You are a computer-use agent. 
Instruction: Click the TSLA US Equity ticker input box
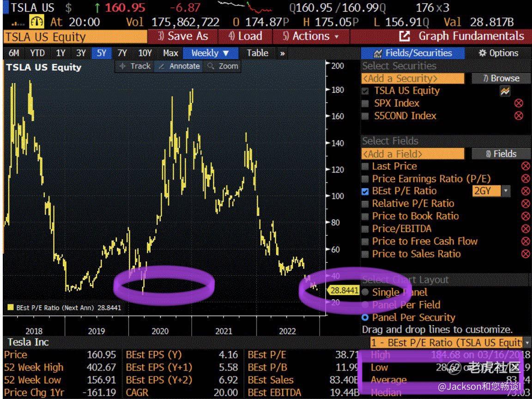point(75,36)
